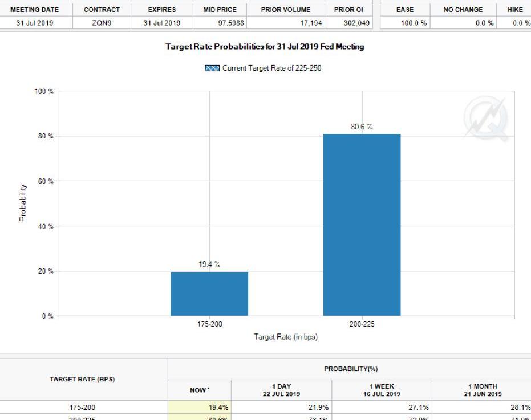This screenshot has width=531, height=420.
Task: Select the ZQN9 contract cell
Action: click(x=102, y=22)
